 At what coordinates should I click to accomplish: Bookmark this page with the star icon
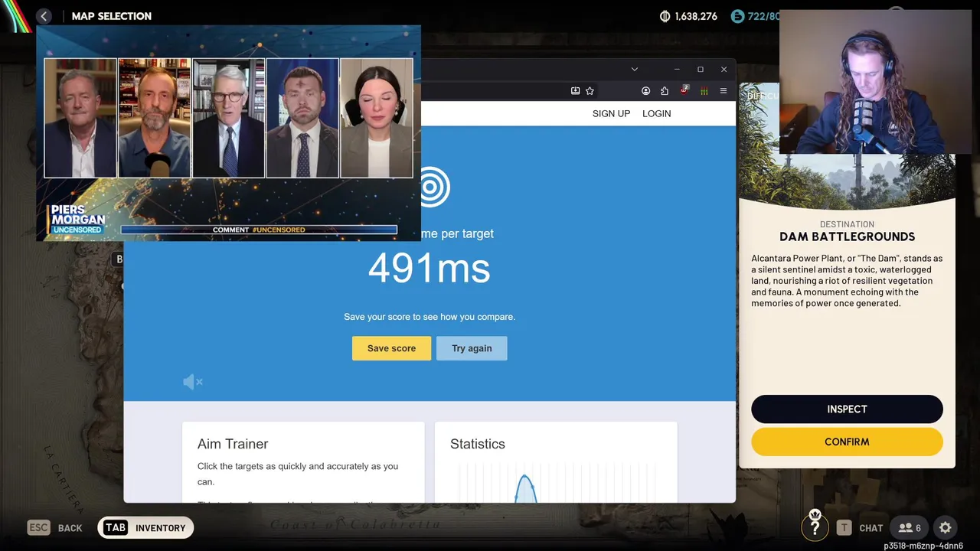(590, 90)
